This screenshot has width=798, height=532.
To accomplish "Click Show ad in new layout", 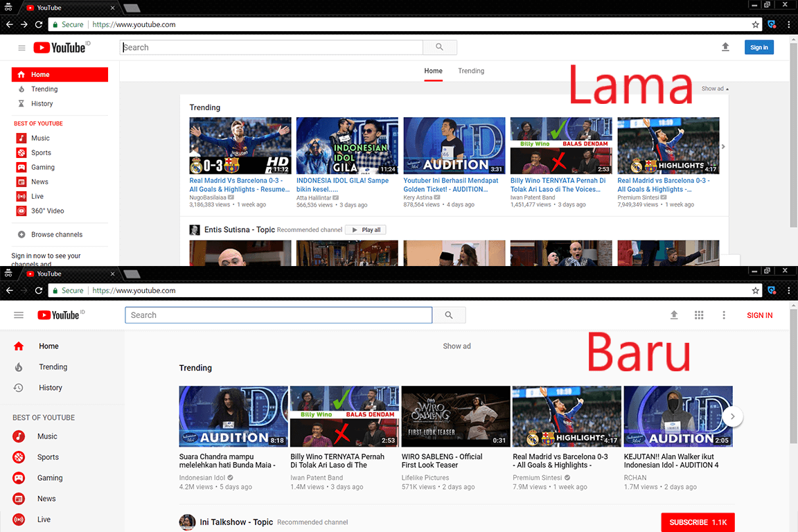I will pyautogui.click(x=456, y=346).
